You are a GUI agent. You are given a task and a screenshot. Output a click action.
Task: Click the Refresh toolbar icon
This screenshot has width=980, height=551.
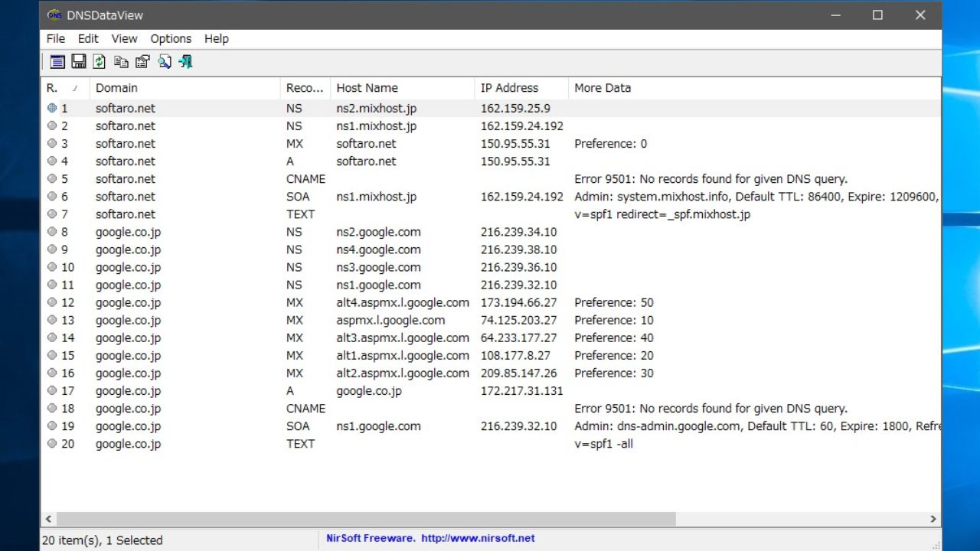click(x=100, y=62)
